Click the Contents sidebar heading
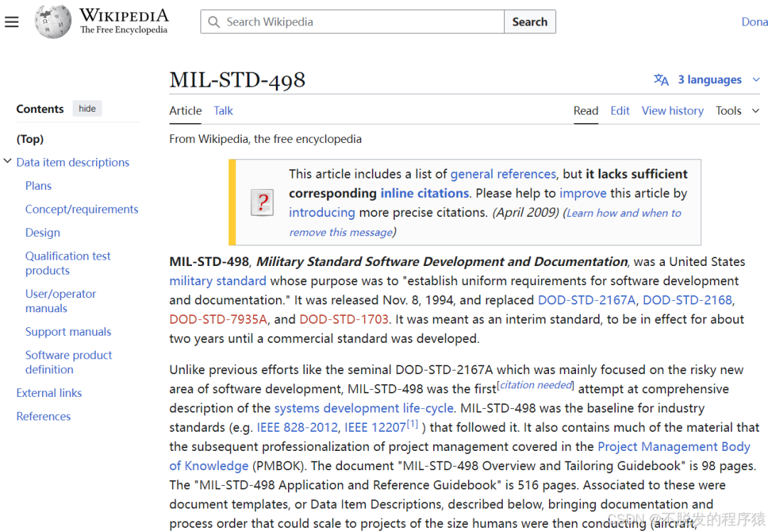Image resolution: width=768 pixels, height=532 pixels. 40,109
